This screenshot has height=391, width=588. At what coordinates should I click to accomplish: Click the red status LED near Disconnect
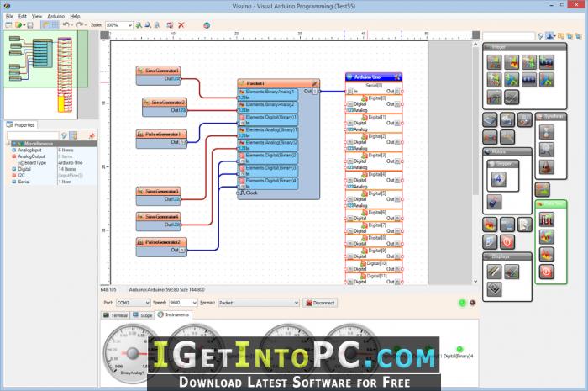coord(472,303)
